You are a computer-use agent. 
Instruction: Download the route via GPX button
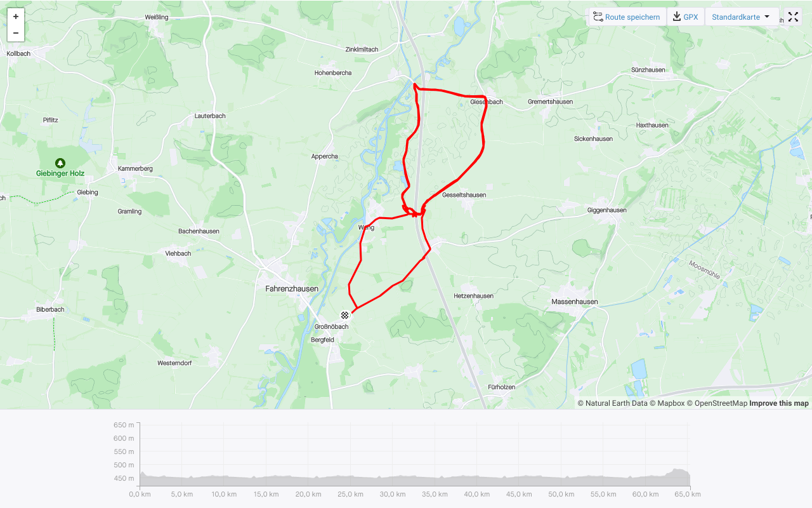tap(685, 17)
